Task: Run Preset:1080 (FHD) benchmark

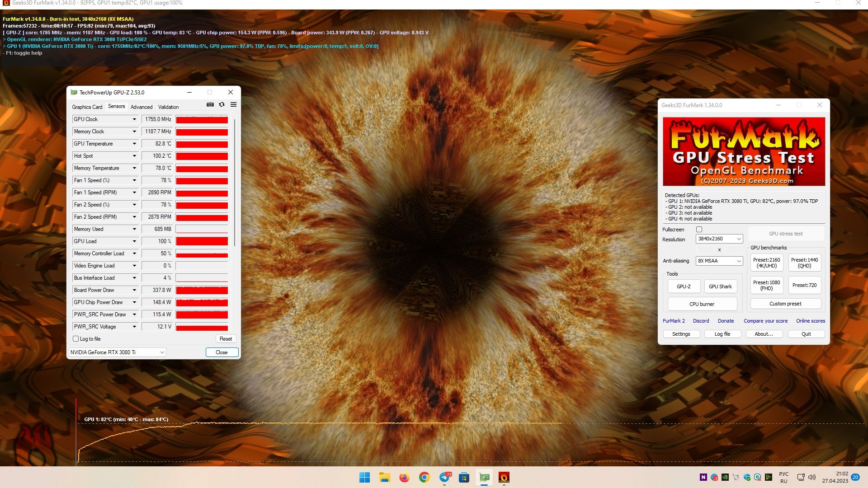Action: [x=766, y=285]
